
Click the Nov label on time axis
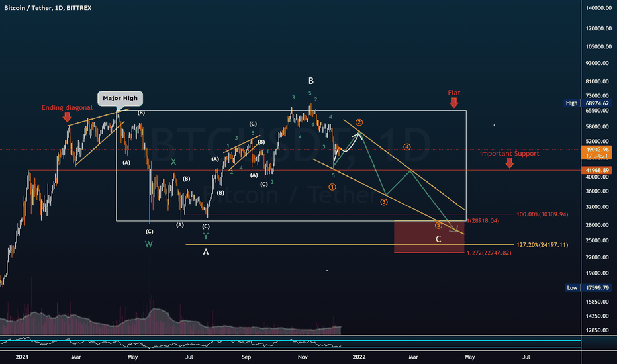(302, 357)
